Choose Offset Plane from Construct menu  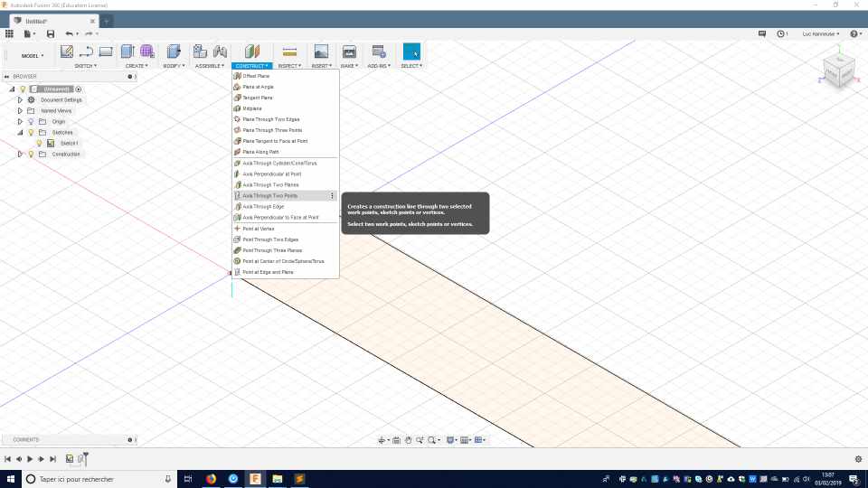[285, 76]
